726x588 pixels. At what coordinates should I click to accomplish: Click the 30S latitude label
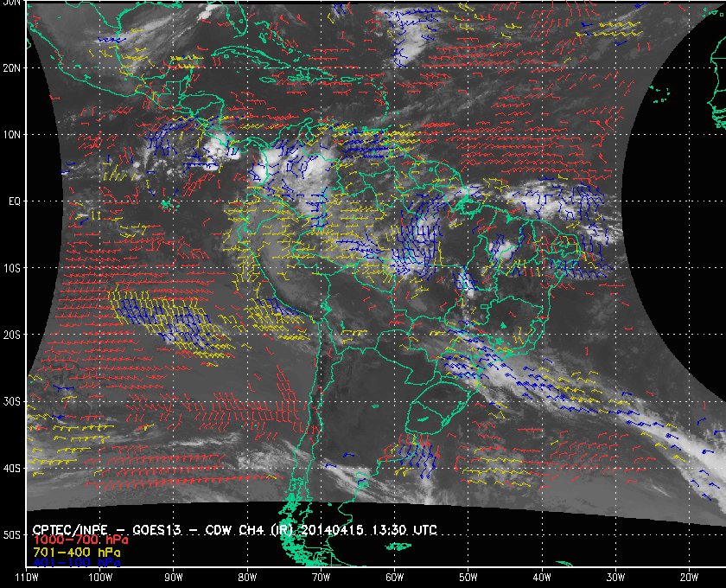[x=11, y=401]
